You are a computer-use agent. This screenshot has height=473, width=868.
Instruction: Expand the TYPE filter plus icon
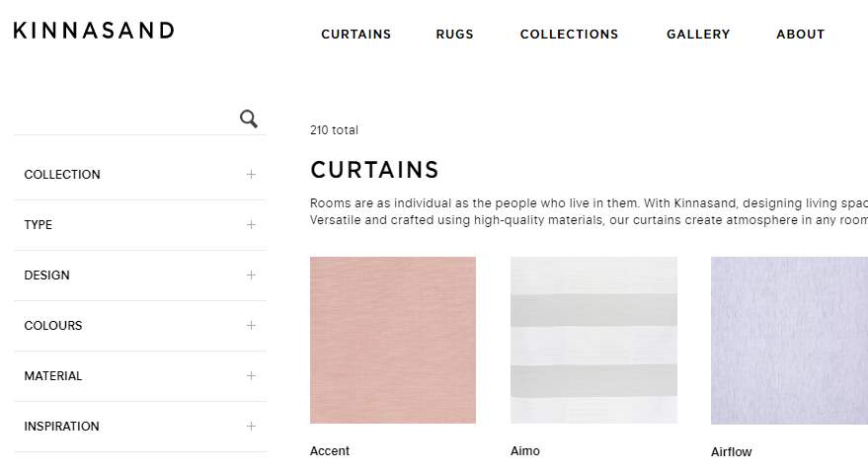coord(251,225)
